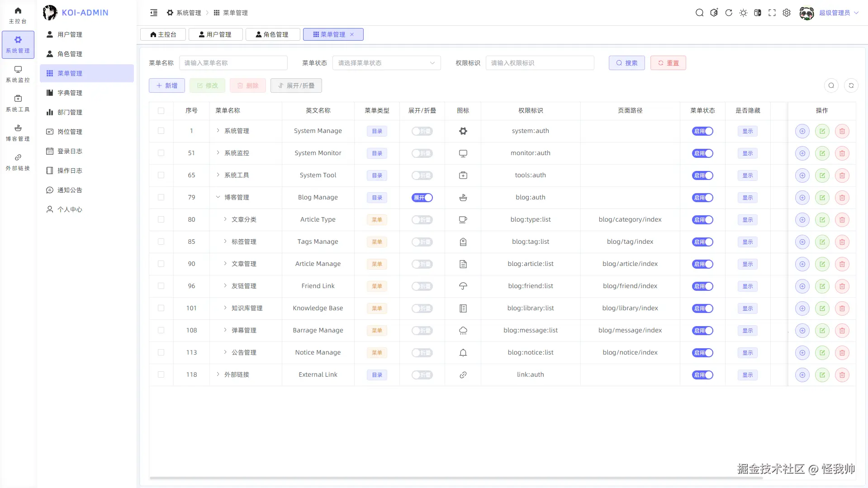Image resolution: width=868 pixels, height=488 pixels.
Task: Click the 重置 button to reset filters
Action: [x=668, y=63]
